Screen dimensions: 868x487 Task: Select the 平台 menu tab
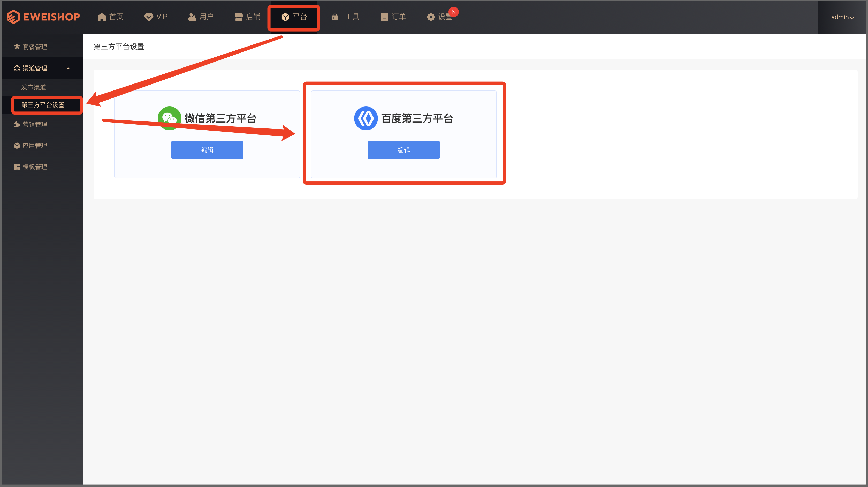coord(294,17)
